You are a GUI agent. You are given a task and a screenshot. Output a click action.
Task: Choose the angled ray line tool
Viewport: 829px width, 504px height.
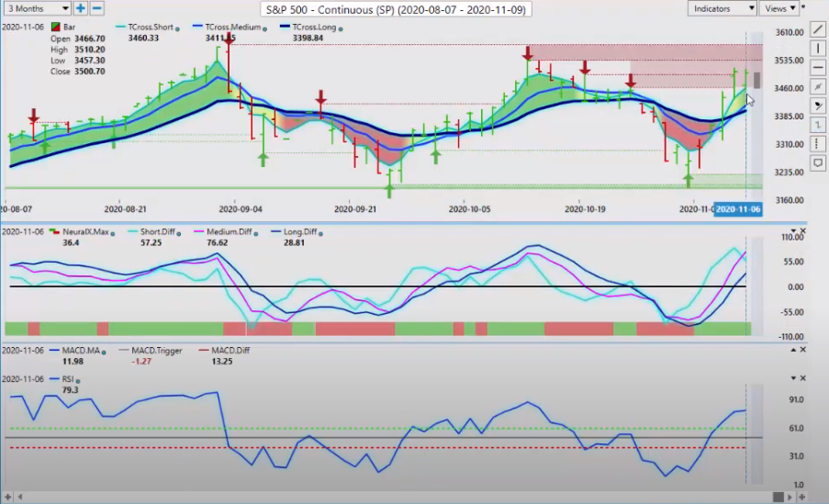[x=817, y=86]
